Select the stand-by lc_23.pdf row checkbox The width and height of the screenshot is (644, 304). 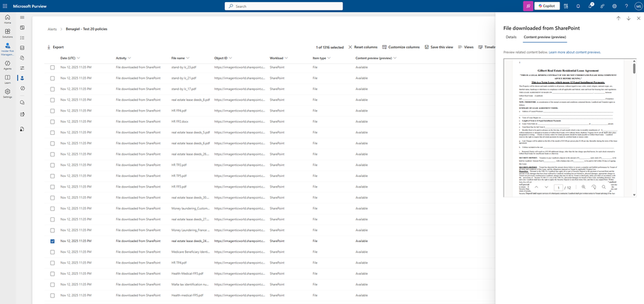(x=52, y=67)
